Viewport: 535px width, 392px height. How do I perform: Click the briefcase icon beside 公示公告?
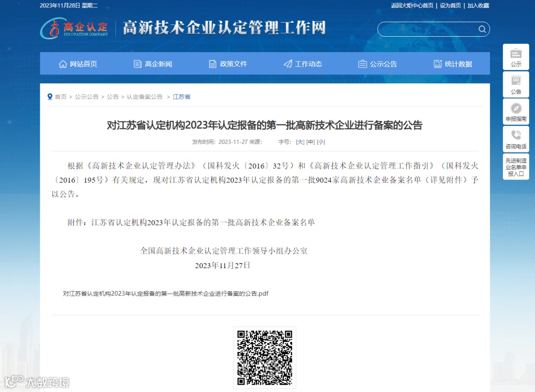pyautogui.click(x=363, y=64)
